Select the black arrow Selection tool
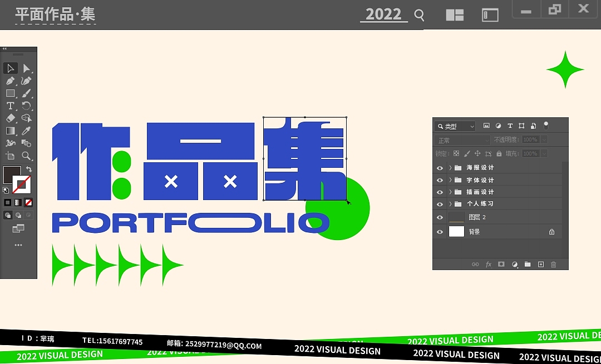The height and width of the screenshot is (364, 601). tap(11, 68)
